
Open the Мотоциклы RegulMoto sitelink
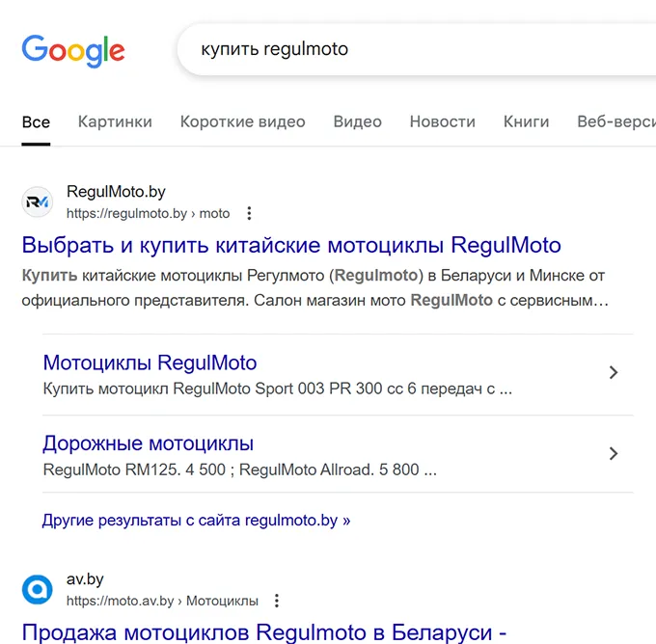pyautogui.click(x=150, y=363)
